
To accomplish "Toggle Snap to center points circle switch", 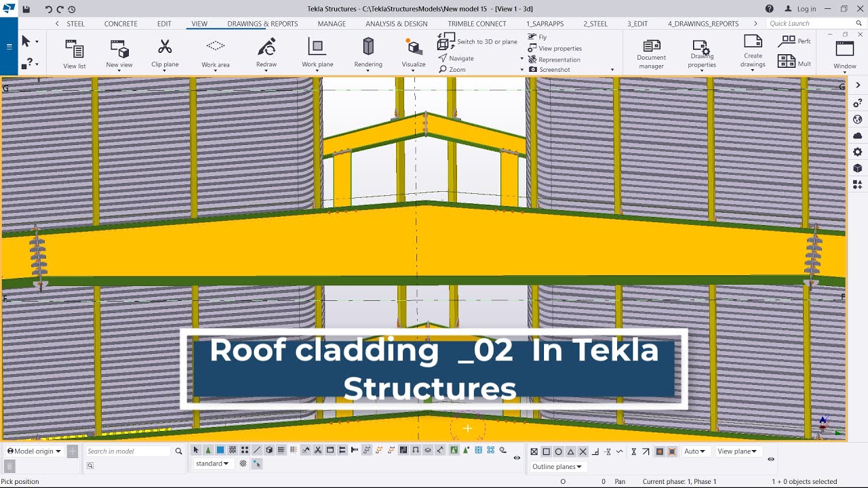I will (559, 451).
